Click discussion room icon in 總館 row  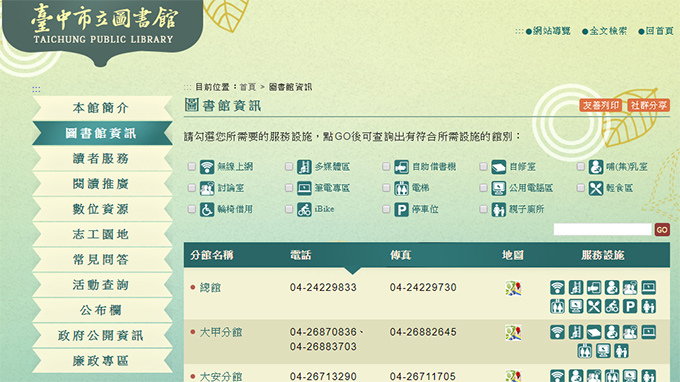pos(630,287)
